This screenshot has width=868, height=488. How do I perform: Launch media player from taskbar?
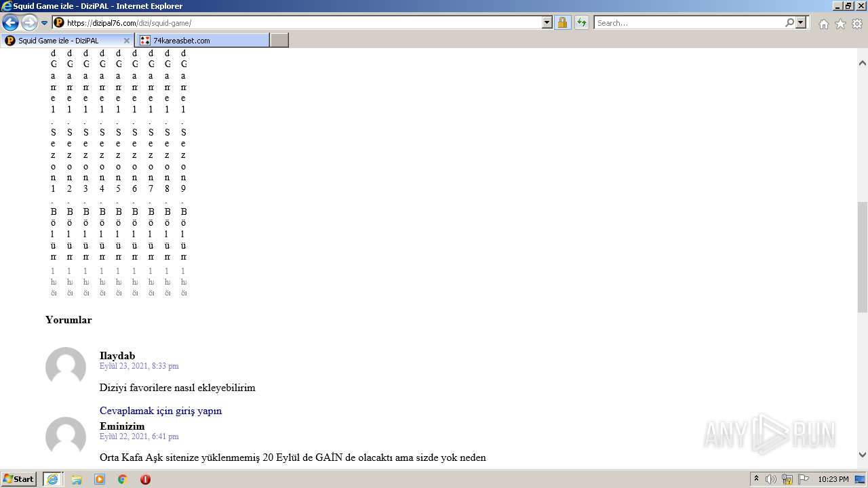tap(100, 479)
